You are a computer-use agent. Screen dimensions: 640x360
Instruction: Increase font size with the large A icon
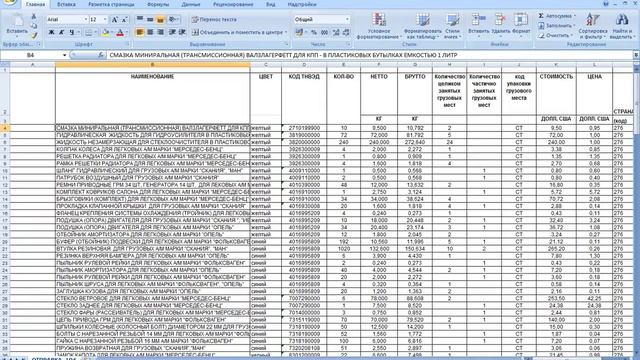coord(115,20)
